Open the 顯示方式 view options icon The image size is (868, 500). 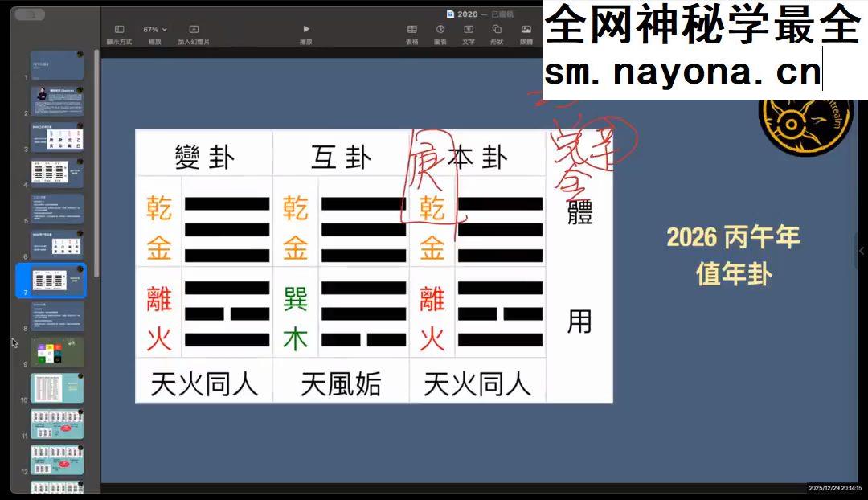[119, 30]
